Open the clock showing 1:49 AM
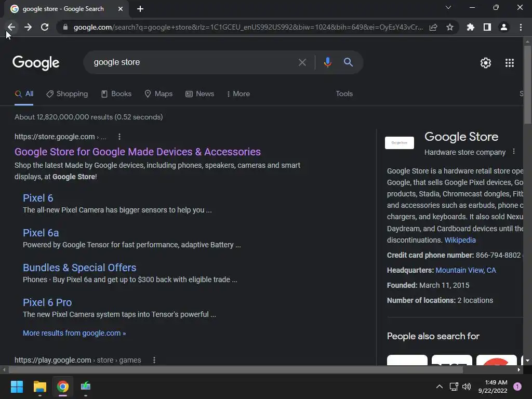Image resolution: width=532 pixels, height=399 pixels. coord(493,387)
